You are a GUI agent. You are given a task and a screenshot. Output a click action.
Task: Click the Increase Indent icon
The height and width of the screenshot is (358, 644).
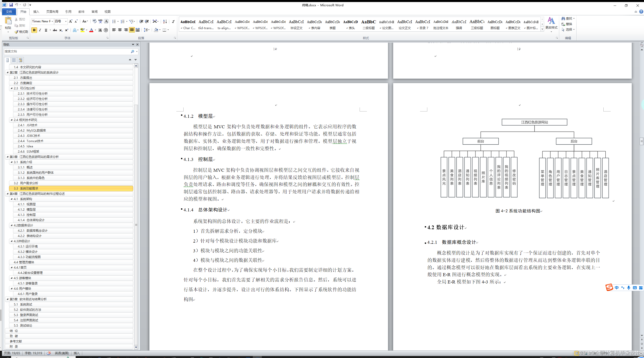(x=147, y=22)
